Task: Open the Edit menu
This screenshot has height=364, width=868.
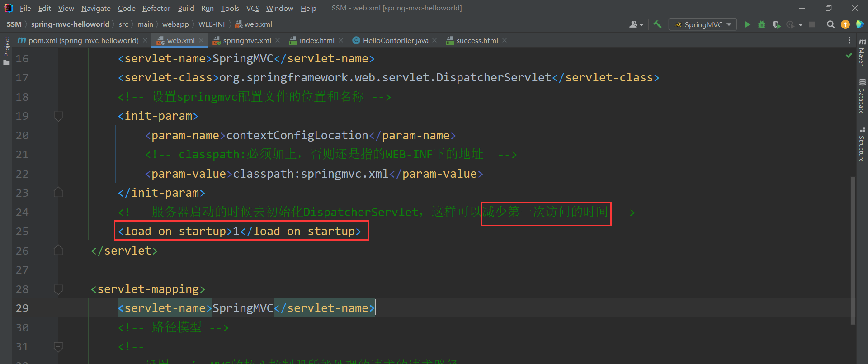Action: tap(45, 8)
